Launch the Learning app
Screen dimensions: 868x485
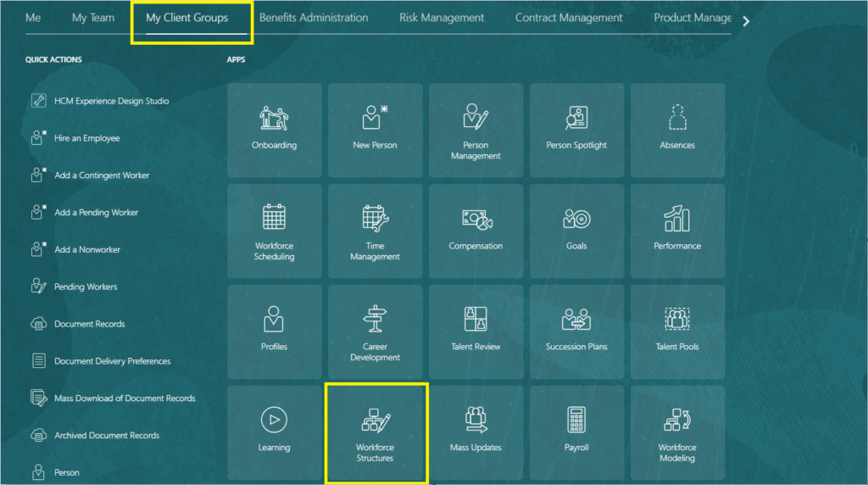(274, 432)
